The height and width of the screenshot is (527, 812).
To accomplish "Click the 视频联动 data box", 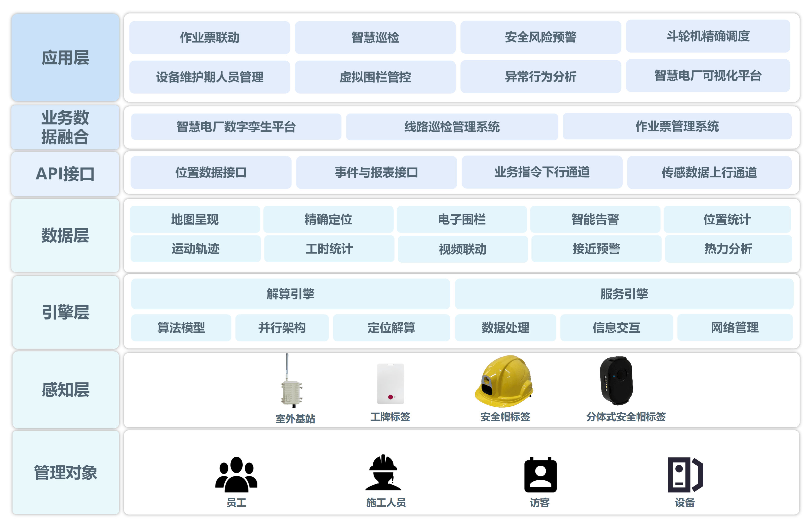I will [463, 249].
